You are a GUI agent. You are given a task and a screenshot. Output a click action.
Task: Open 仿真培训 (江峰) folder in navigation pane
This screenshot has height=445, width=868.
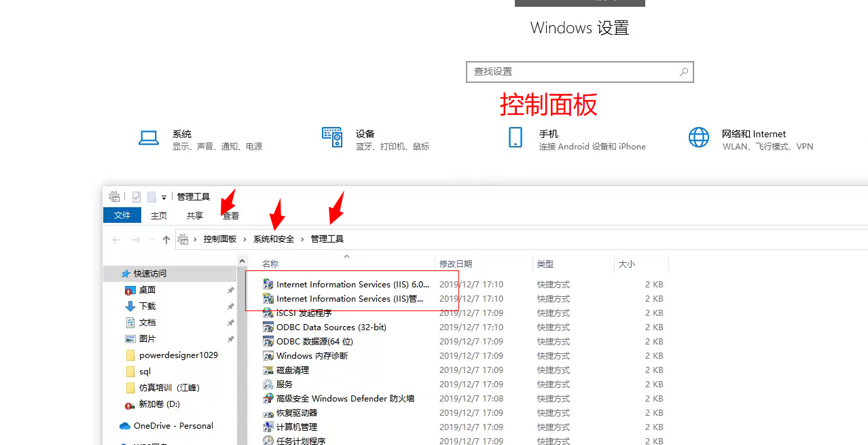pyautogui.click(x=170, y=388)
